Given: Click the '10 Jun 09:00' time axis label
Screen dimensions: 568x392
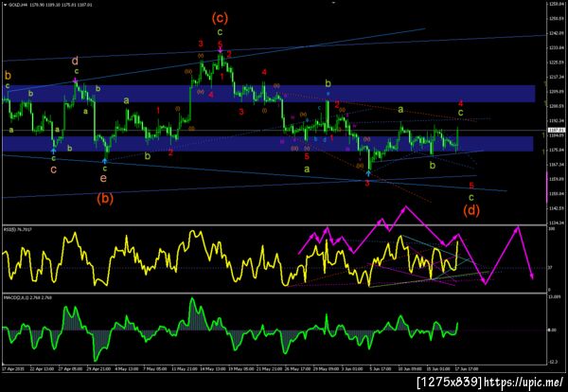Looking at the screenshot, I should pos(410,369).
